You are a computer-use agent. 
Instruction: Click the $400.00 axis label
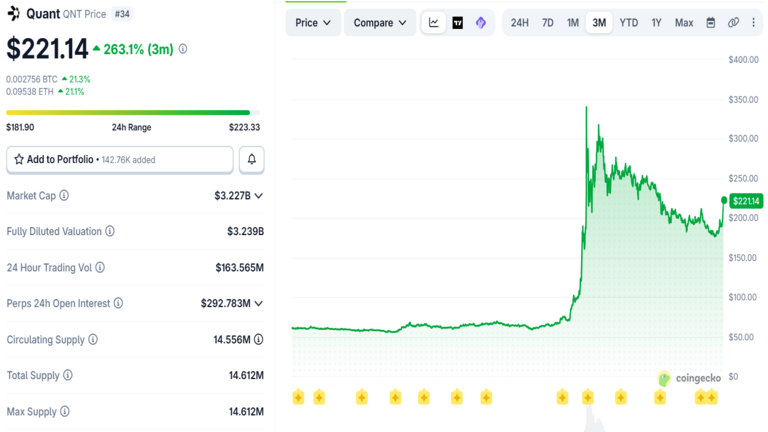click(x=744, y=60)
